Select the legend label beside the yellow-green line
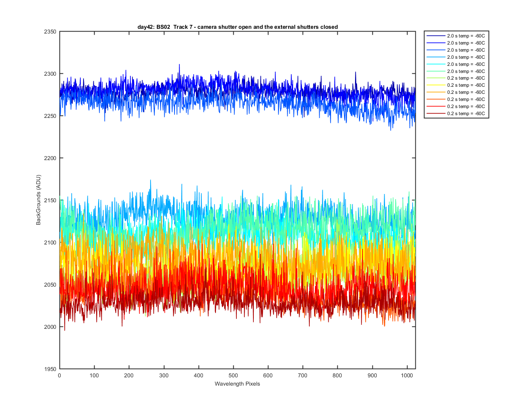This screenshot has height=414, width=532. point(466,78)
